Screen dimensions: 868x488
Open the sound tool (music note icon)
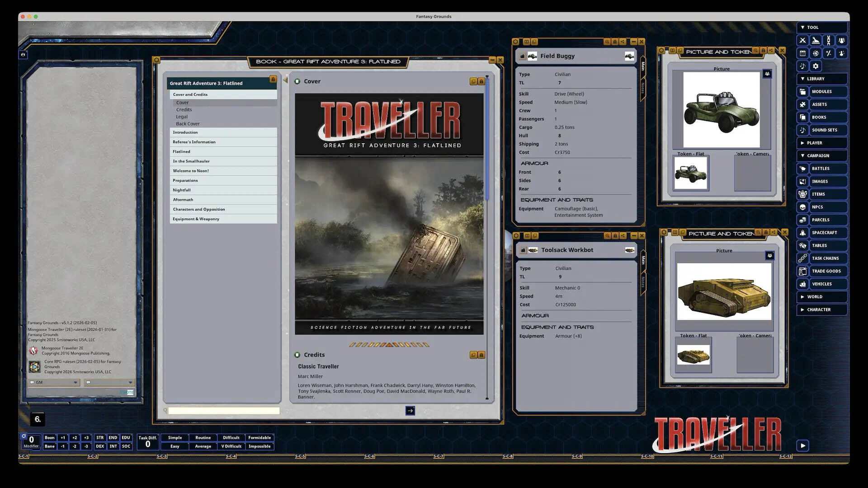click(x=802, y=66)
